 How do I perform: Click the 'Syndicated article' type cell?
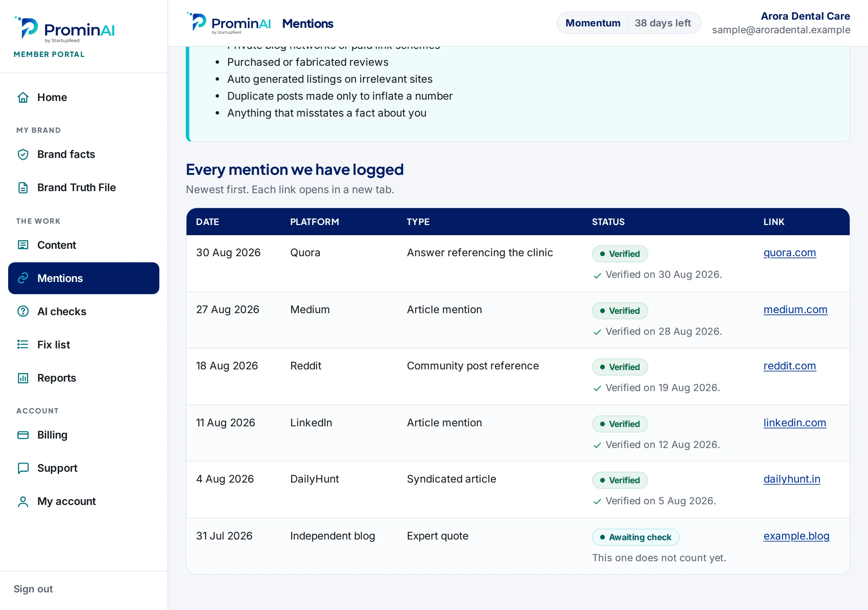[451, 479]
